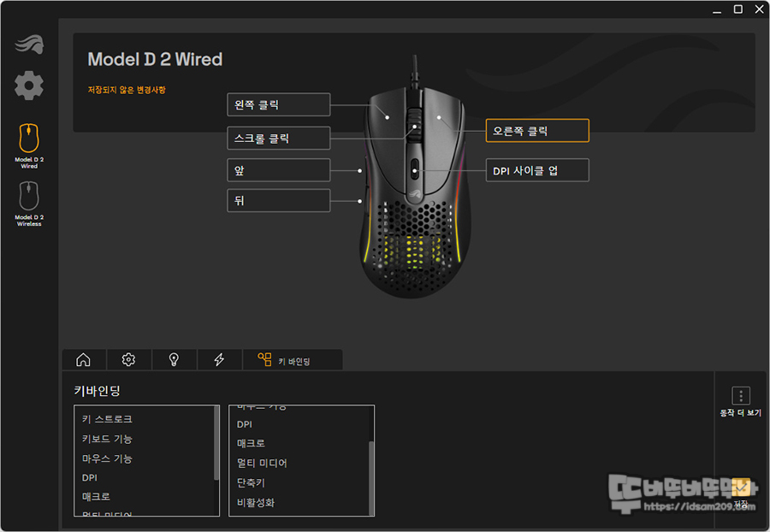The width and height of the screenshot is (770, 532).
Task: Select the 오른쪽 클릭 button binding
Action: (537, 131)
